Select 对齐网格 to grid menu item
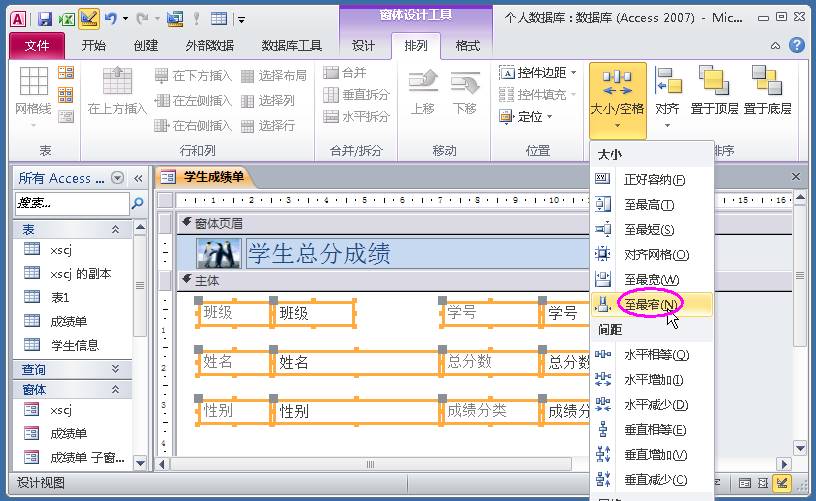The image size is (816, 501). click(x=652, y=254)
